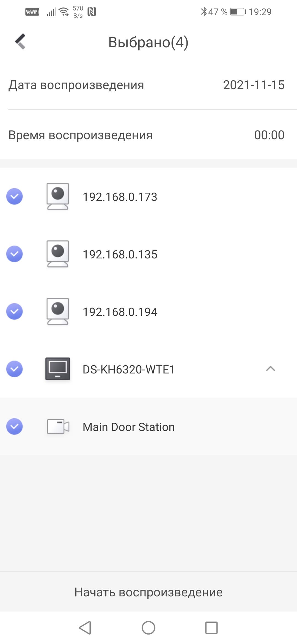Tap the 192.168.0.194 device name
This screenshot has width=297, height=644.
pyautogui.click(x=120, y=312)
